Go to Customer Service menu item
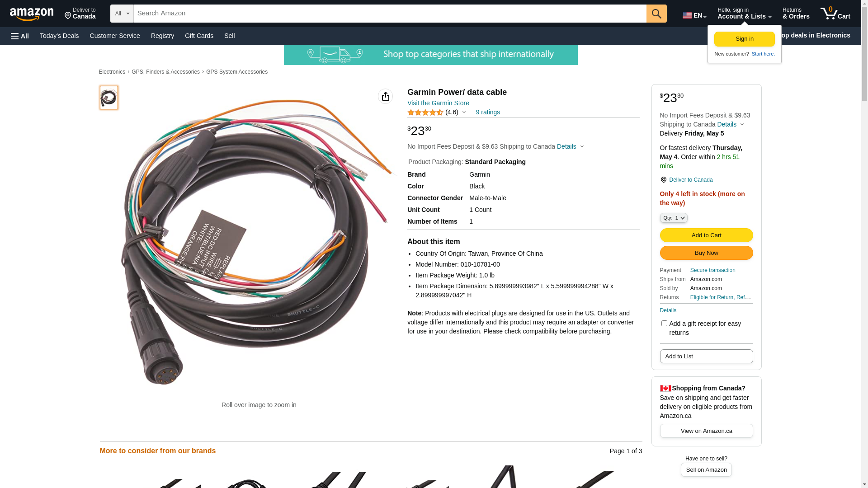This screenshot has height=488, width=868. click(115, 36)
